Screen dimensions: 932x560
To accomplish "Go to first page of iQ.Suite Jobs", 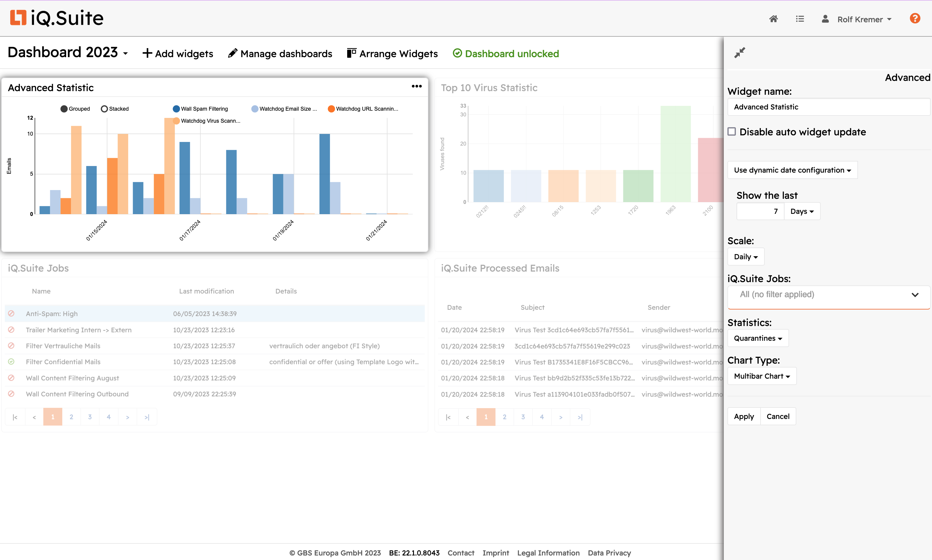I will pos(15,417).
